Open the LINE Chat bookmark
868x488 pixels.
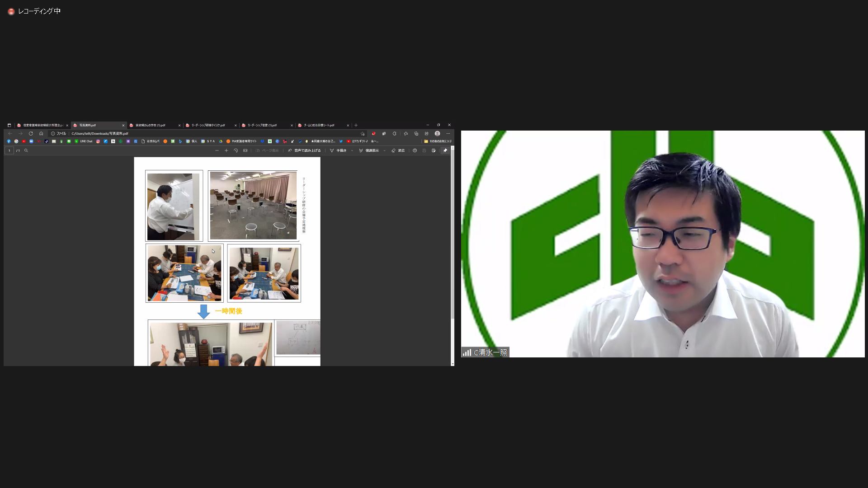pyautogui.click(x=84, y=141)
